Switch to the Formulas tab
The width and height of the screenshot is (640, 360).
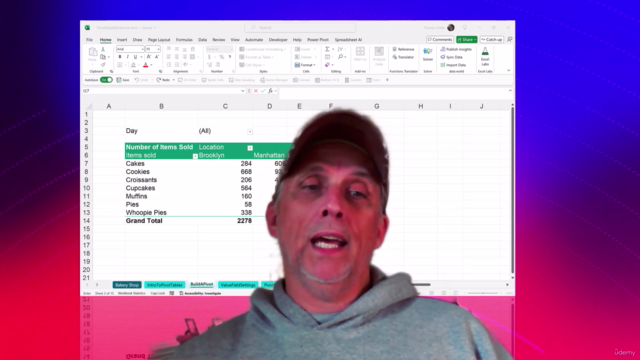(184, 40)
